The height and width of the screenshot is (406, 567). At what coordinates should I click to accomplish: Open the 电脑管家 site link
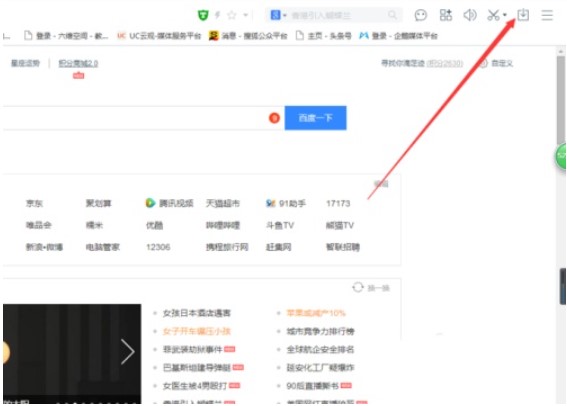coord(103,247)
